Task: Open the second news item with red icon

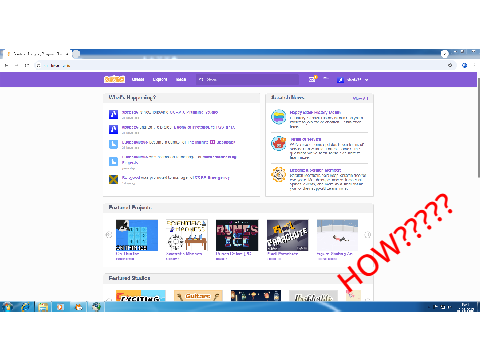Action: tap(306, 139)
